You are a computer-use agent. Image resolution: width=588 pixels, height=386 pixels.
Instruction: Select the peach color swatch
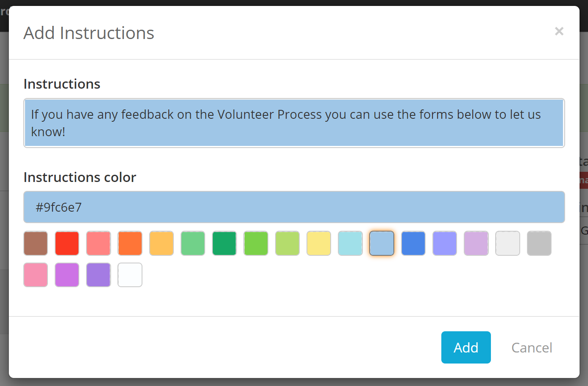click(x=161, y=243)
